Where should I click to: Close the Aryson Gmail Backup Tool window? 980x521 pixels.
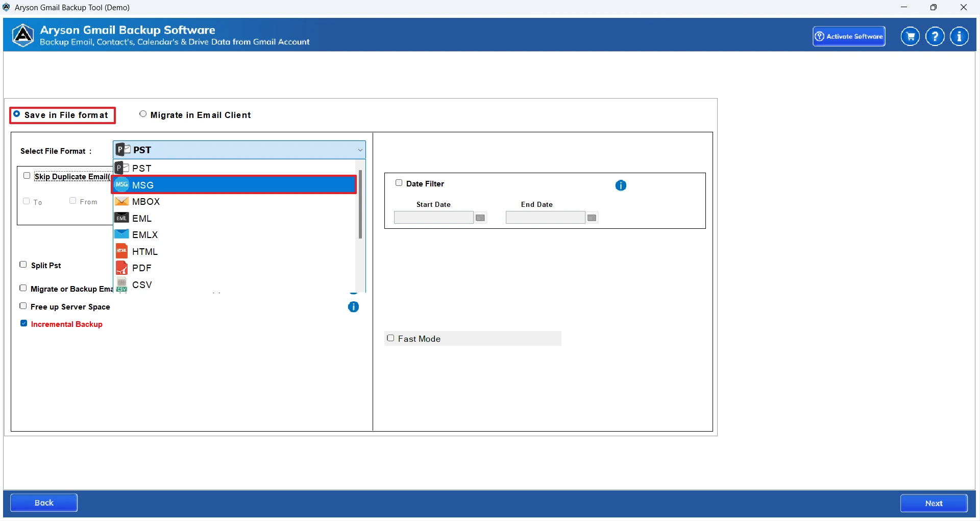(x=964, y=7)
